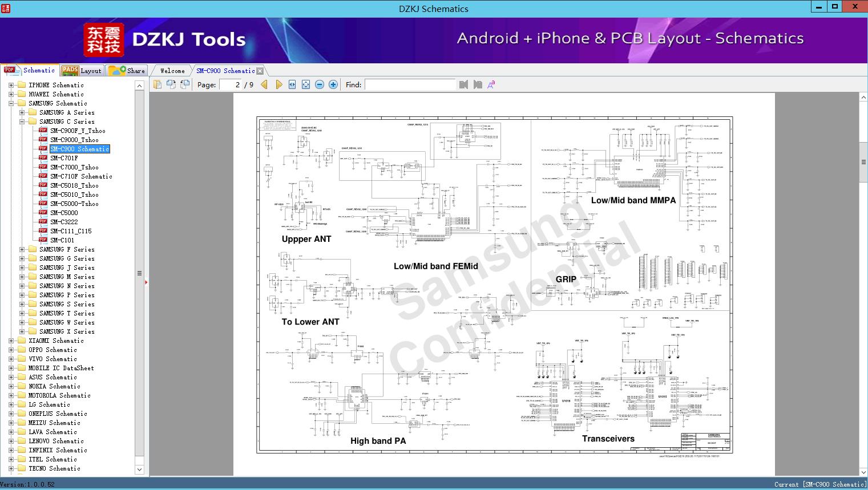Select the VIVO Schematic folder
Screen dimensions: 868x490
click(x=53, y=359)
